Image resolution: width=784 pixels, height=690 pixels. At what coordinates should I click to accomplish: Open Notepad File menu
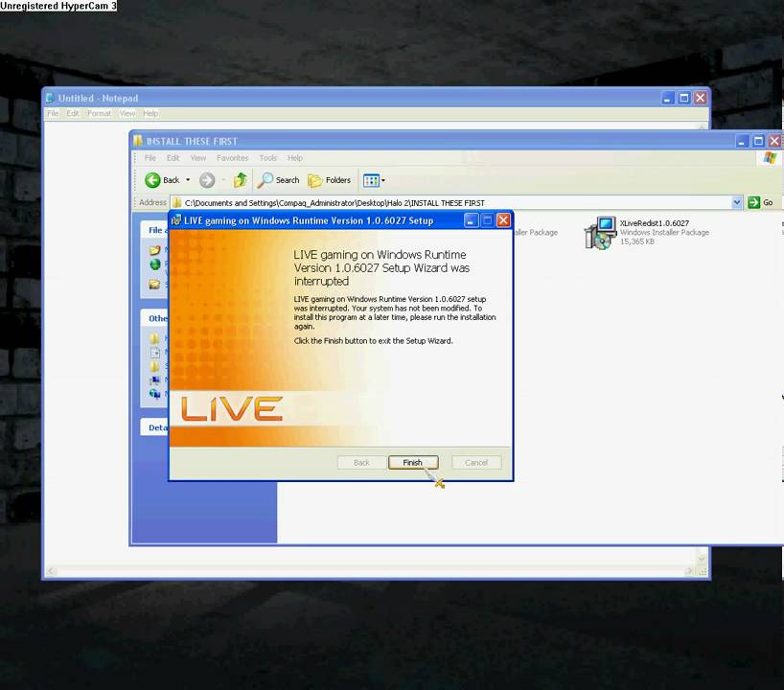[x=53, y=113]
